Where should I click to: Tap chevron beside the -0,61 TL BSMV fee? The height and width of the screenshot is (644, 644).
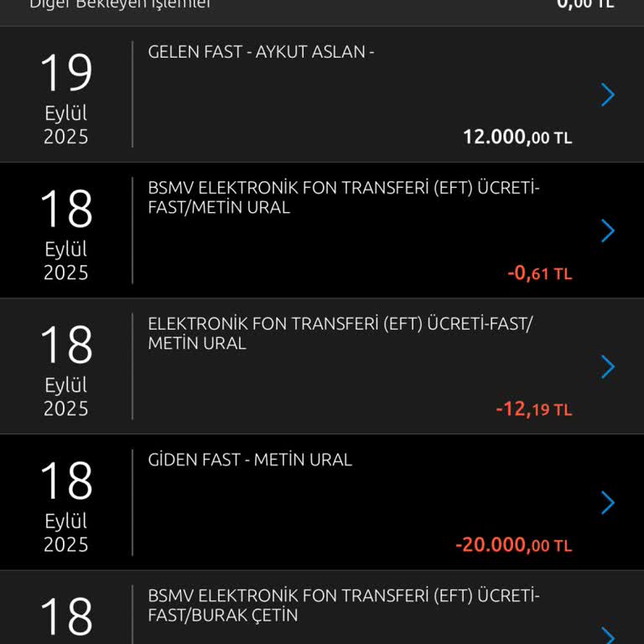click(x=608, y=231)
